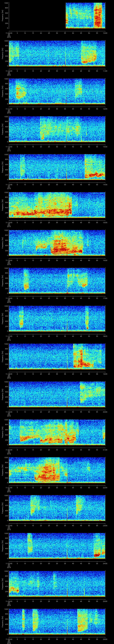The image size is (114, 644).
Task: Click the 21:00 end time label
Action: click(x=105, y=450)
